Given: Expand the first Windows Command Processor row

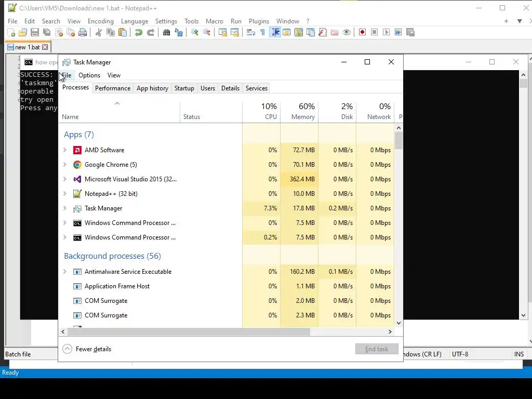Looking at the screenshot, I should 65,223.
